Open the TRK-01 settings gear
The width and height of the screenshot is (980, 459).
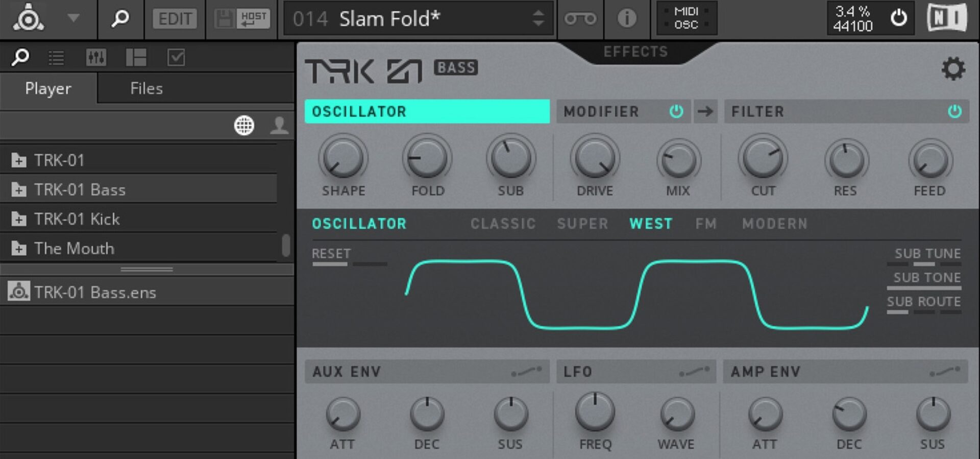[953, 68]
